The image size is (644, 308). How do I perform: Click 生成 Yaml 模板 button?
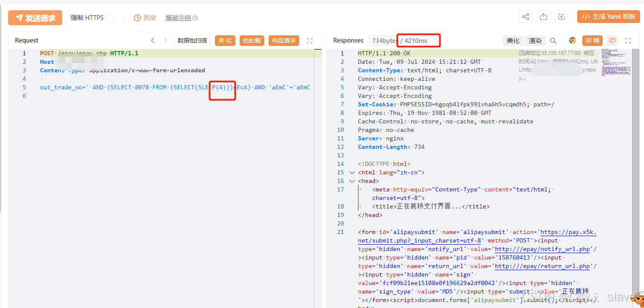pyautogui.click(x=609, y=17)
